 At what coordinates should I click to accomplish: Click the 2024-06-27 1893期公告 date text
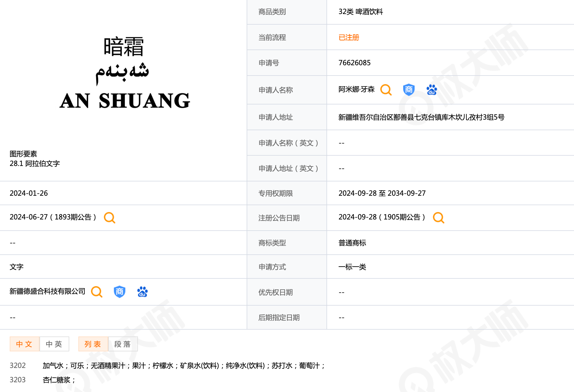click(x=53, y=217)
